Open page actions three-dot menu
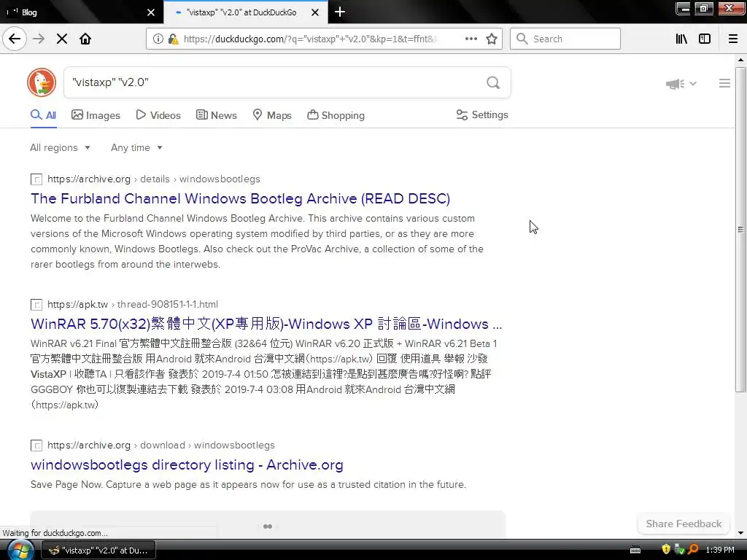 coord(471,39)
